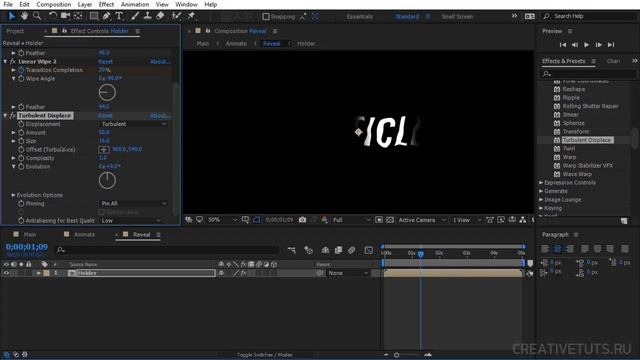The width and height of the screenshot is (640, 360).
Task: Select the Selection arrow tool
Action: [11, 16]
